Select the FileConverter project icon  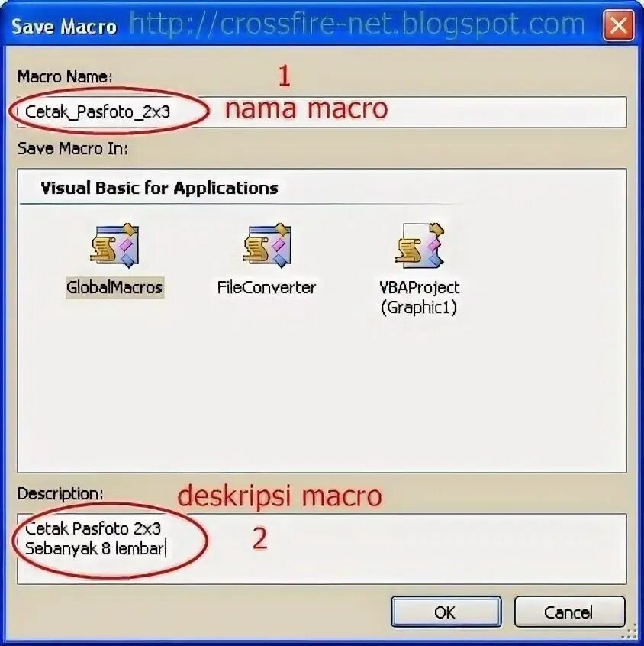pos(267,246)
